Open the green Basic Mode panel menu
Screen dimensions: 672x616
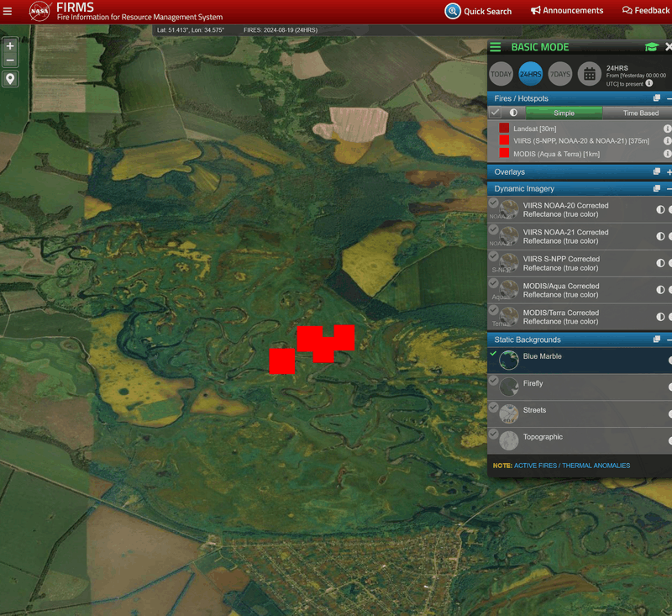[x=495, y=47]
